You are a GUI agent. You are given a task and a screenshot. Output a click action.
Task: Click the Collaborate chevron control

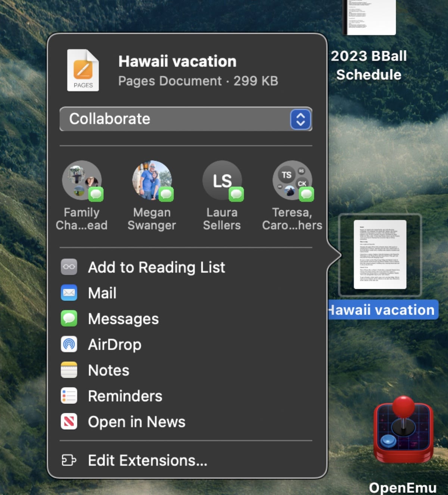coord(301,119)
